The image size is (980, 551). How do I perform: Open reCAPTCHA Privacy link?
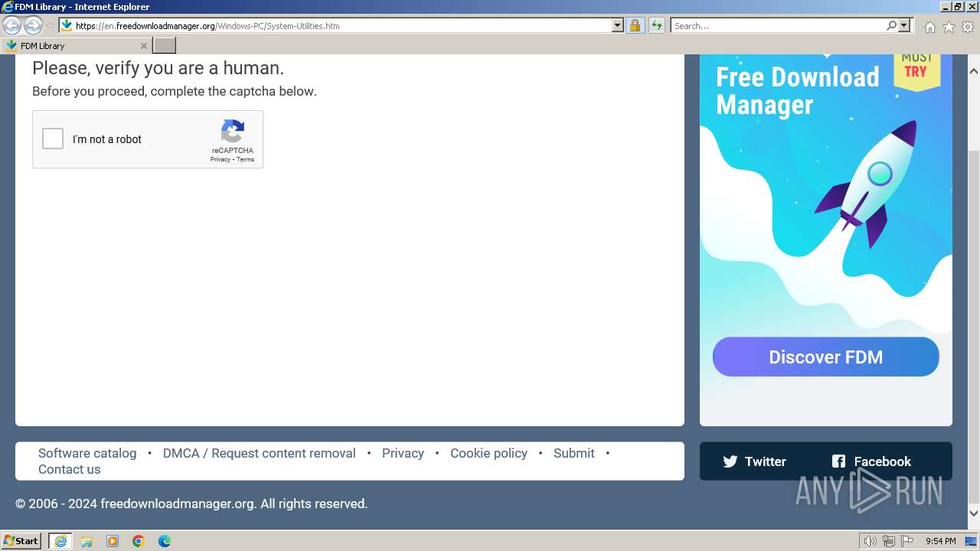pos(220,159)
